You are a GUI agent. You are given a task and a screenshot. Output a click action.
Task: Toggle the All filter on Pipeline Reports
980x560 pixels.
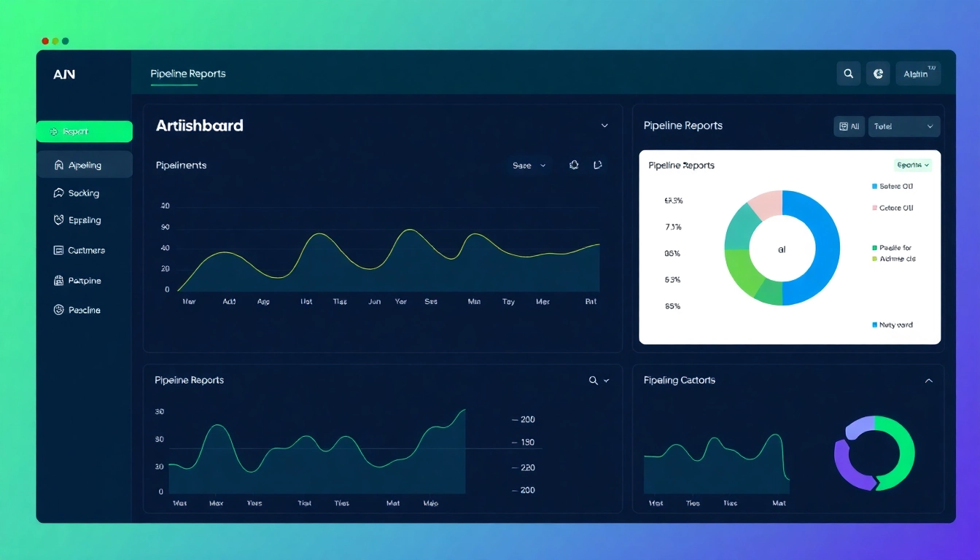[849, 125]
